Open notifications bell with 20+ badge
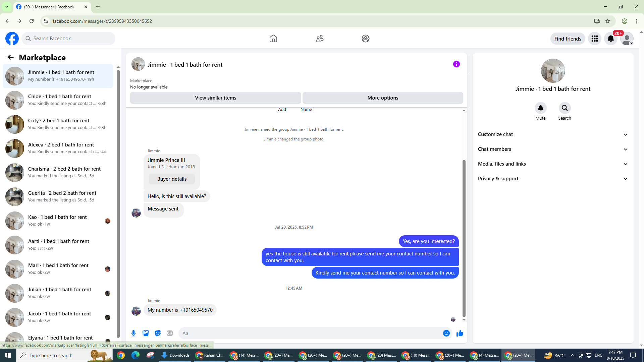Screen dimensions: 644x362 (x=611, y=39)
